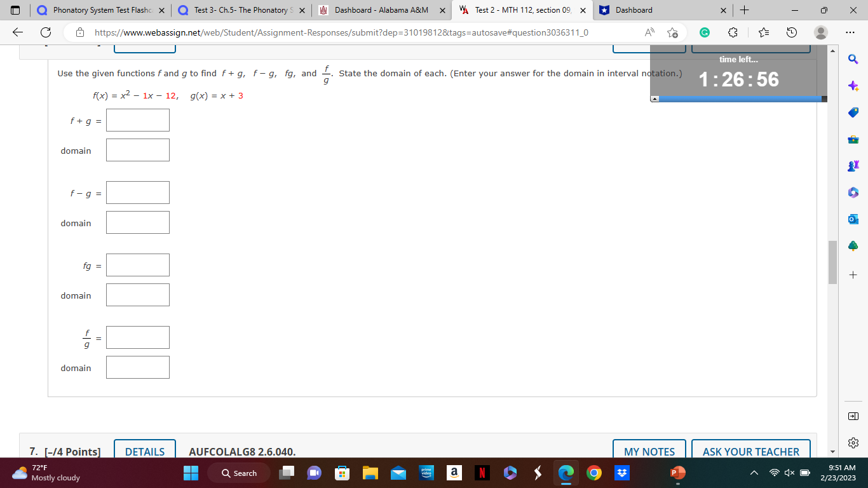Image resolution: width=868 pixels, height=488 pixels.
Task: Open the Tools briefcase icon in the sidebar
Action: (x=853, y=139)
